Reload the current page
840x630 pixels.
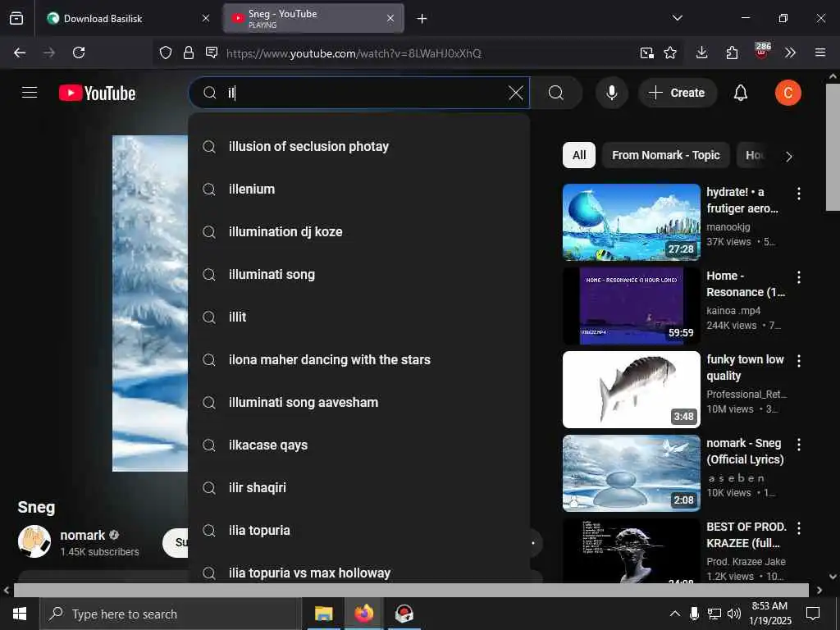(79, 52)
